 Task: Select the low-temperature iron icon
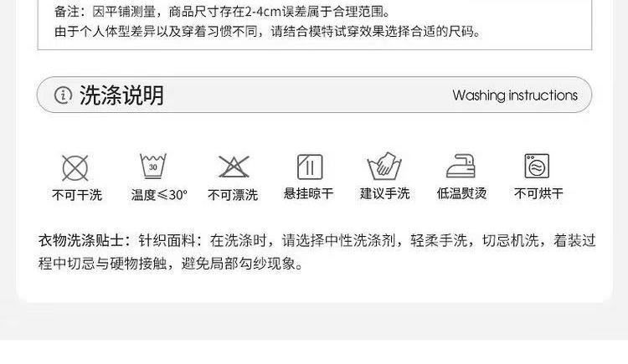[461, 166]
